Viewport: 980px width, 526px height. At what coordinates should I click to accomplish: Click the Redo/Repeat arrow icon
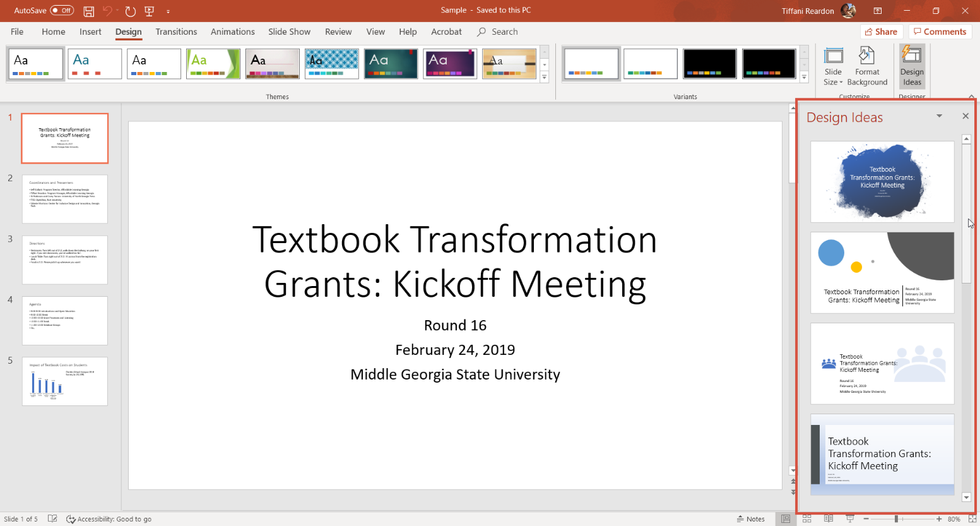click(x=130, y=11)
